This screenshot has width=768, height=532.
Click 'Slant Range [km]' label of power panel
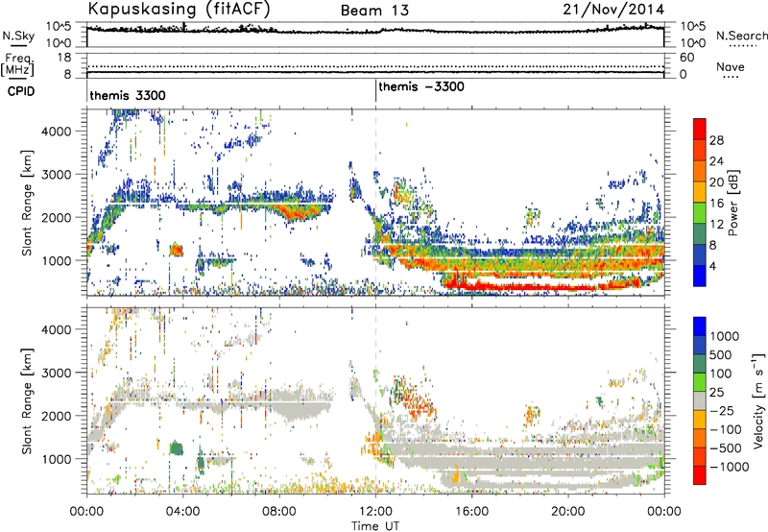(27, 203)
